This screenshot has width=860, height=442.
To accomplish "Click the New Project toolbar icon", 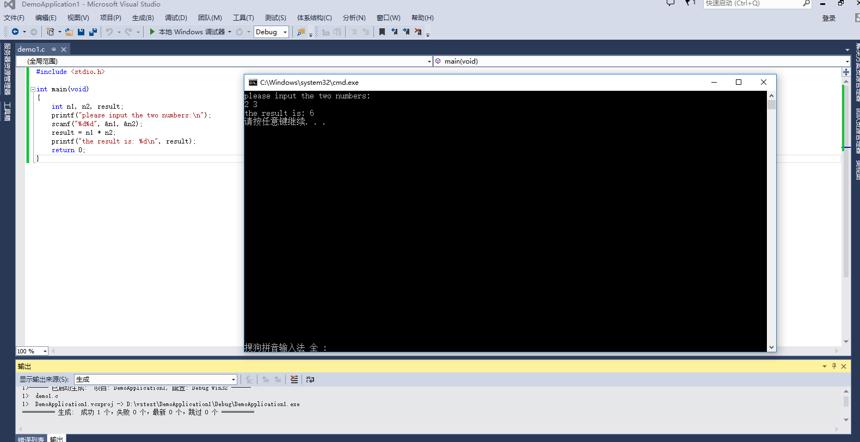I will (x=50, y=32).
